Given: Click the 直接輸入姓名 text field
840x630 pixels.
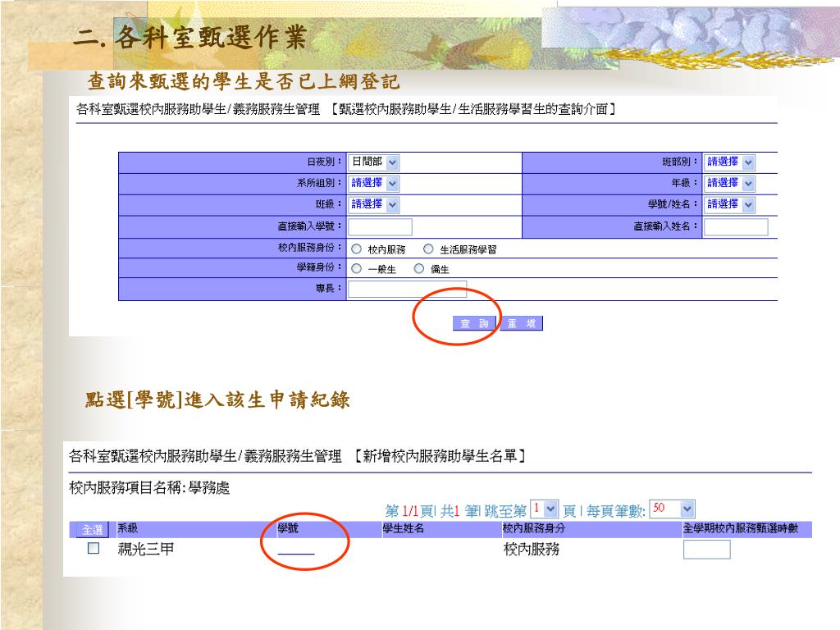Looking at the screenshot, I should pos(736,226).
